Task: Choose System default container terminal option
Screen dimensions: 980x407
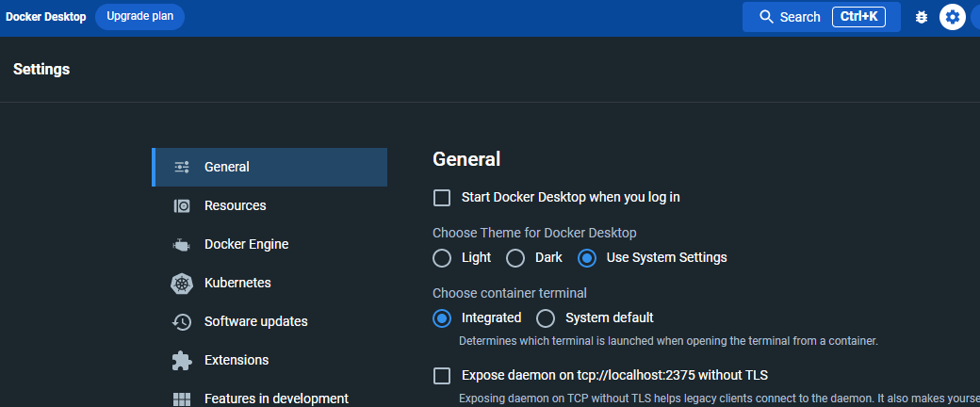Action: (546, 318)
